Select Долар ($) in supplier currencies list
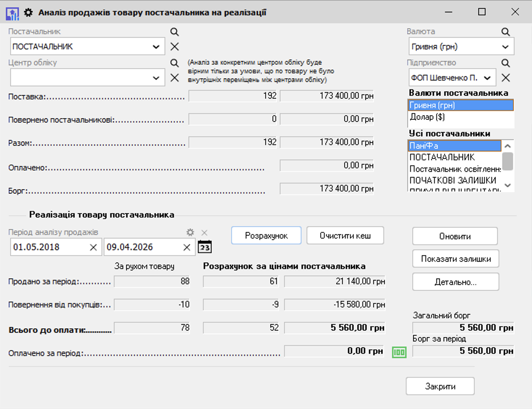The width and height of the screenshot is (532, 409). [427, 117]
